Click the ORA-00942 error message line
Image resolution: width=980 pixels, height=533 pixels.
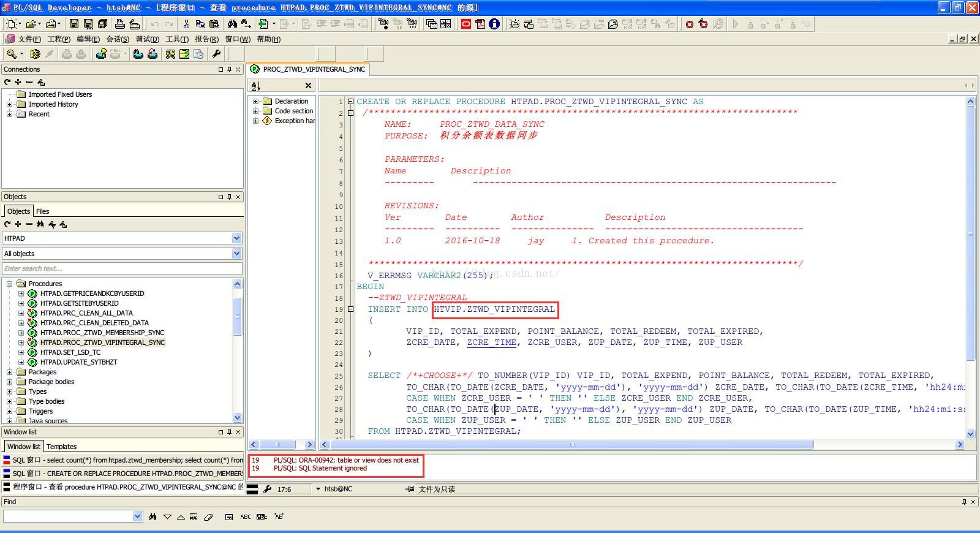(x=346, y=460)
